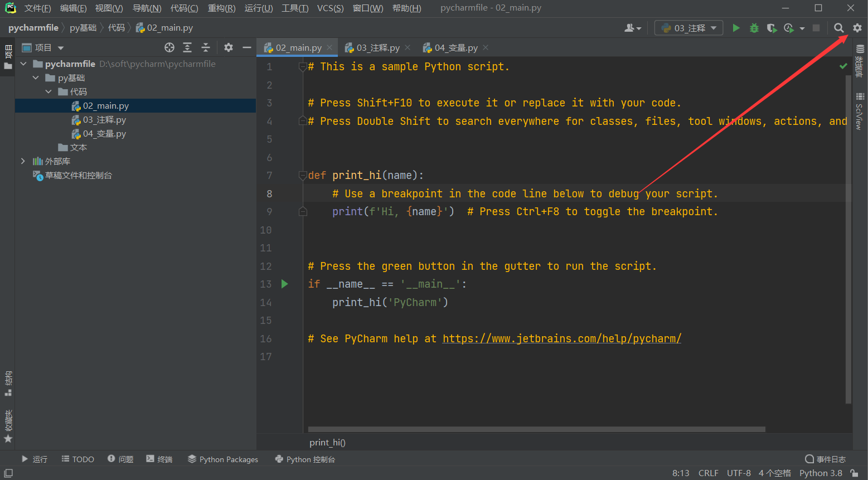The image size is (868, 480).
Task: Fold the print_hi function at line 7
Action: tap(303, 176)
